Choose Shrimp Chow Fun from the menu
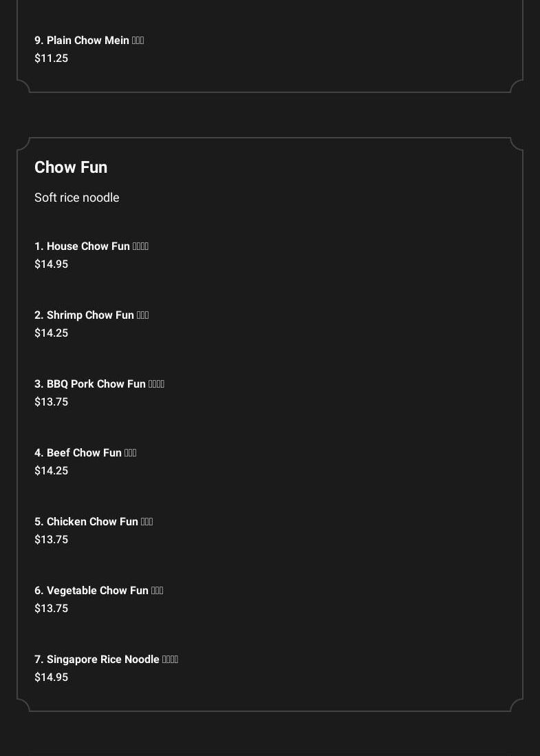This screenshot has height=756, width=540. [90, 315]
